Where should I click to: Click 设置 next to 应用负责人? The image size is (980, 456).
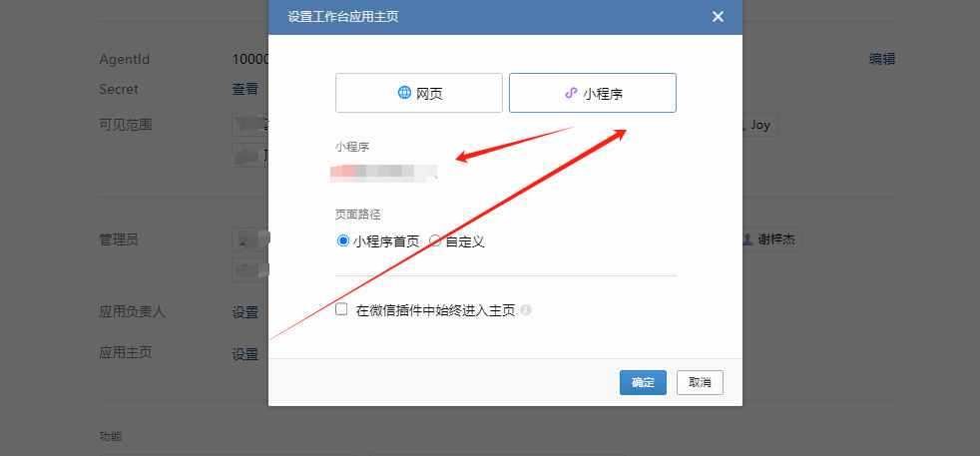click(x=245, y=312)
